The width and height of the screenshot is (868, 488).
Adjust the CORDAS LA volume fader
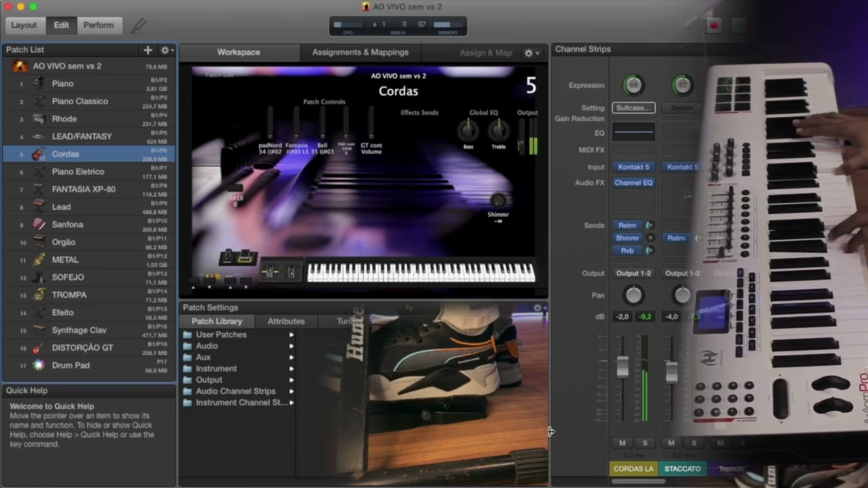pos(622,367)
